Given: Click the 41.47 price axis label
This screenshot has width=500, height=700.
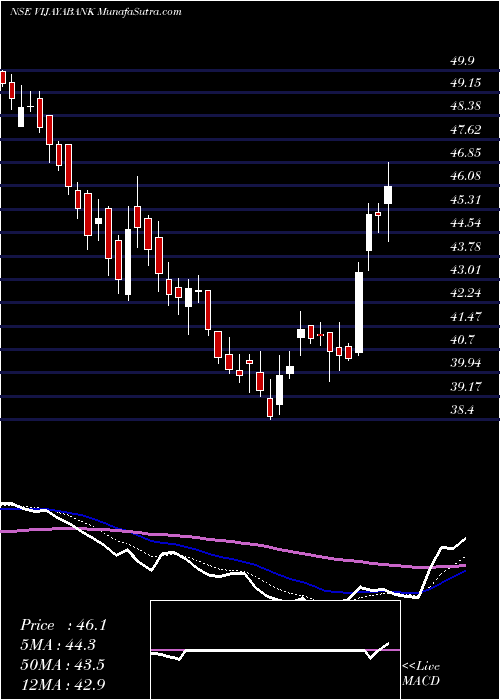Looking at the screenshot, I should (467, 317).
